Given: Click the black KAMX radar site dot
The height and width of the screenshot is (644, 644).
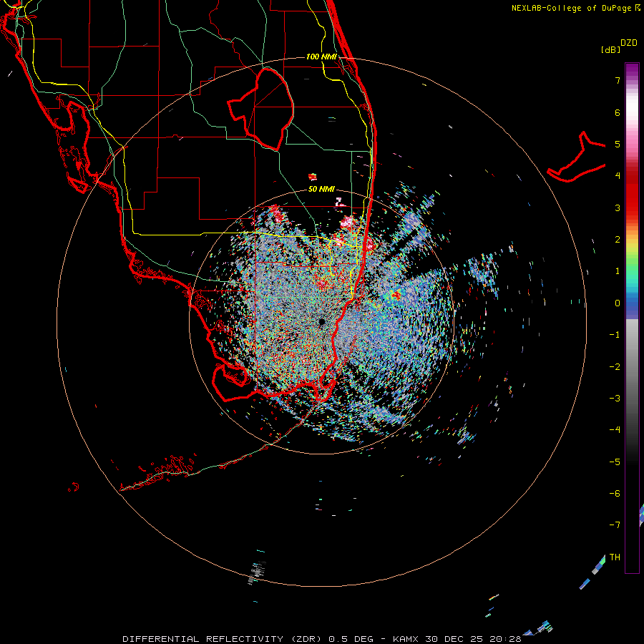Looking at the screenshot, I should tap(321, 322).
